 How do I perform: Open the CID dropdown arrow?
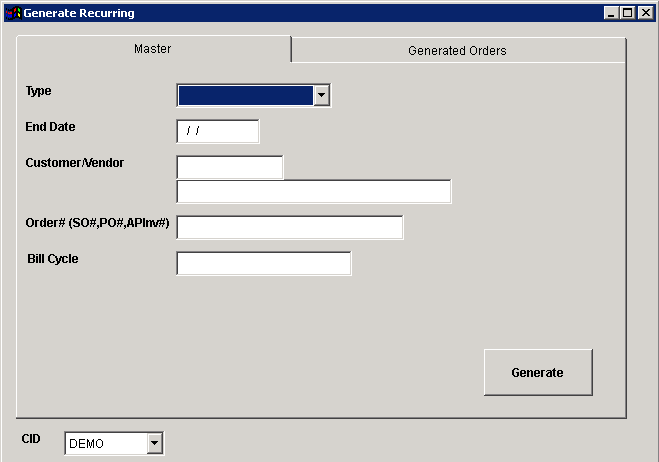pyautogui.click(x=154, y=443)
